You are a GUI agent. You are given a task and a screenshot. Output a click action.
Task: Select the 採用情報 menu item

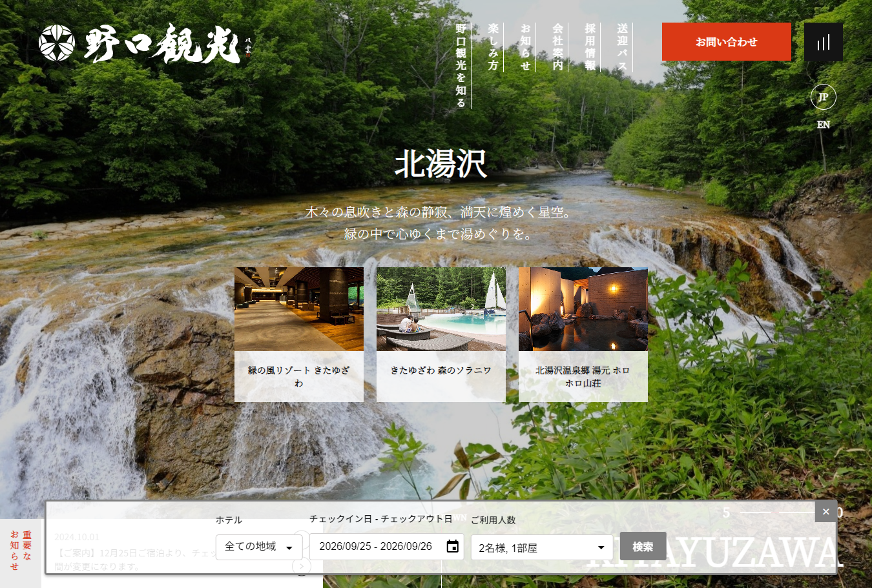[590, 47]
